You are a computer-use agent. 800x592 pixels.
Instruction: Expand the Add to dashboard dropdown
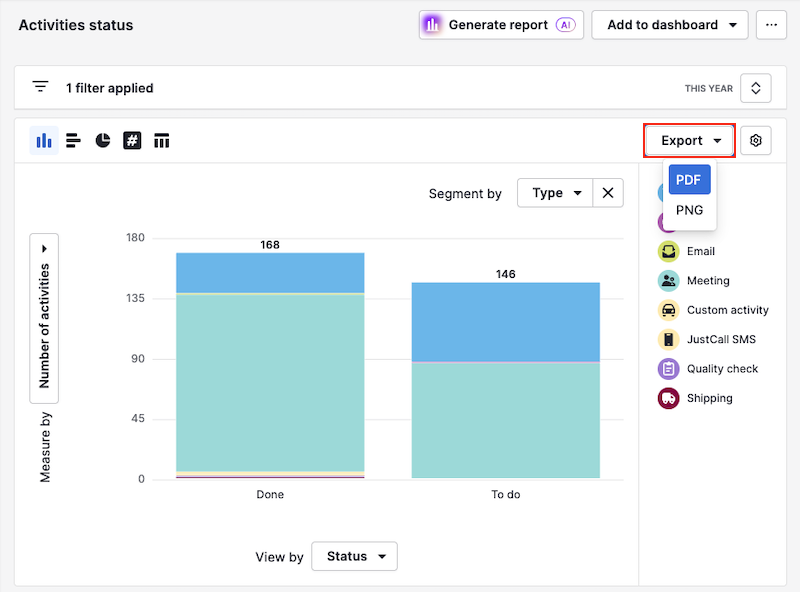pos(669,25)
